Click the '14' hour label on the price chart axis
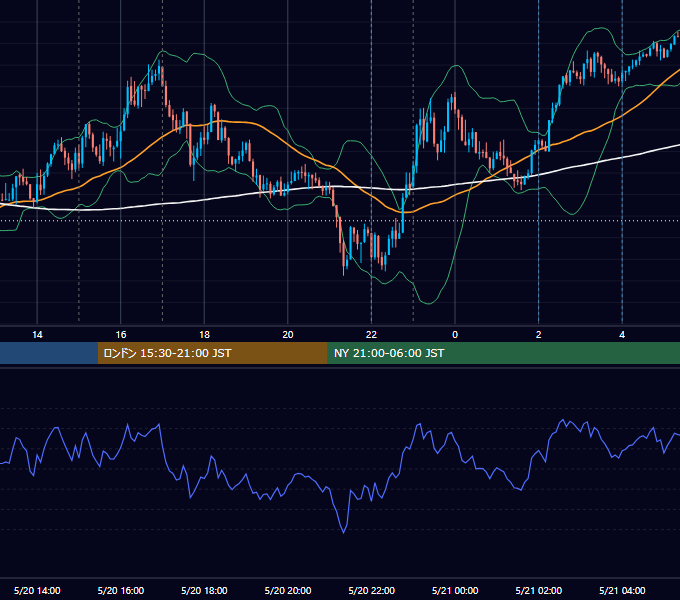This screenshot has height=600, width=680. click(37, 335)
